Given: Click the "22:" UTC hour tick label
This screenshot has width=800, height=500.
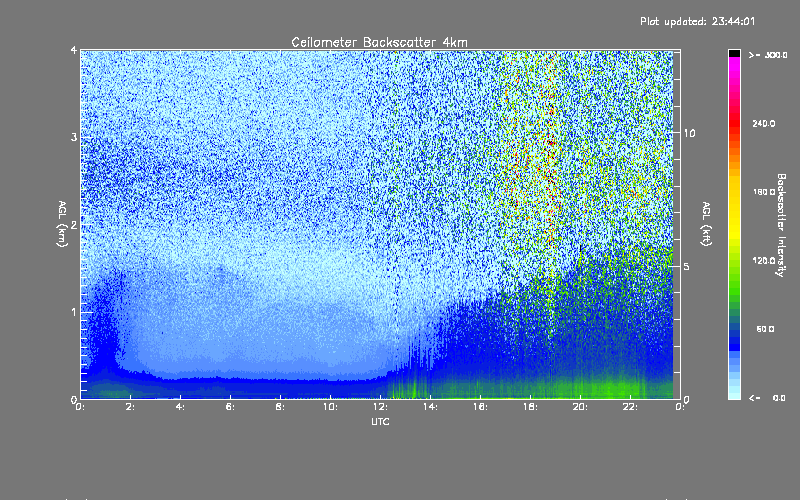Looking at the screenshot, I should [630, 407].
